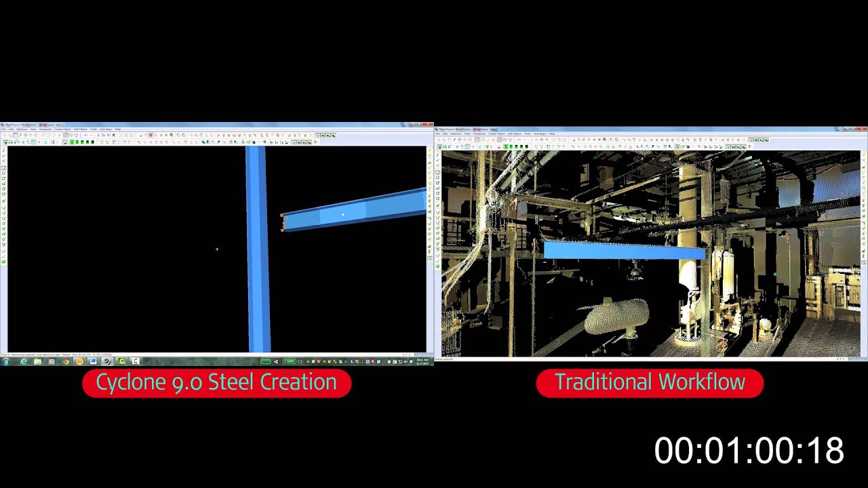Open Help menu in left ModelSpace window
868x488 pixels.
click(x=117, y=129)
